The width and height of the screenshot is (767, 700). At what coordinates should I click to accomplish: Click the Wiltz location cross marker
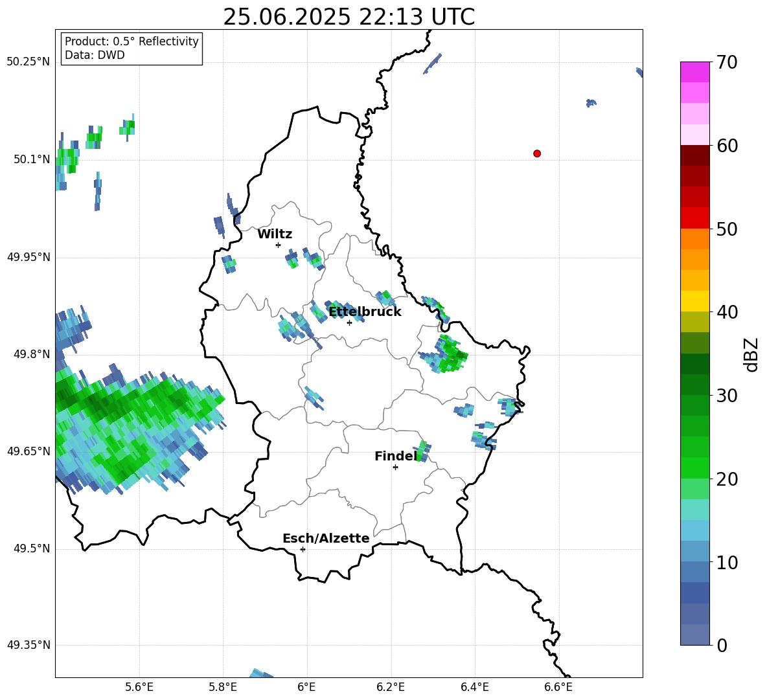pyautogui.click(x=279, y=245)
